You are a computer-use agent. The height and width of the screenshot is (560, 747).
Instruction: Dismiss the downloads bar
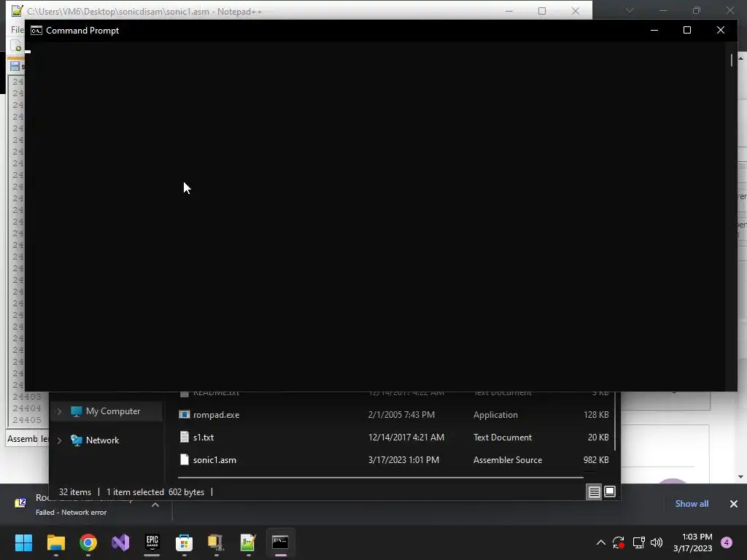pyautogui.click(x=734, y=503)
